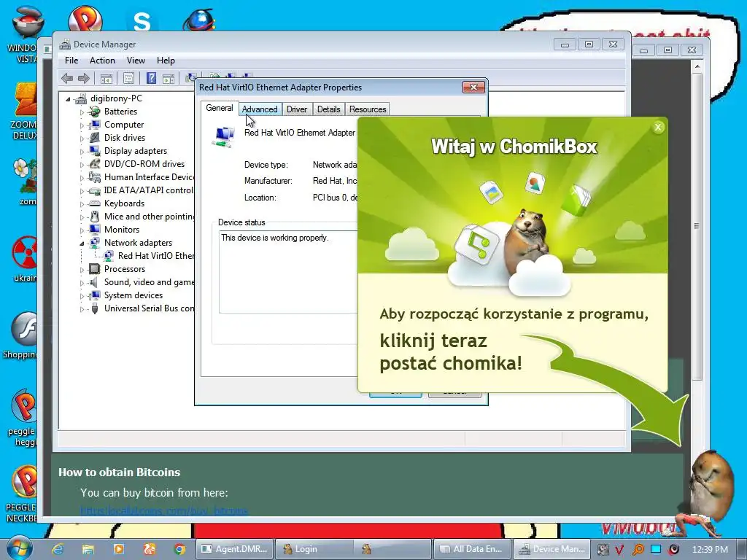Click the Device Man... taskbar button

551,549
